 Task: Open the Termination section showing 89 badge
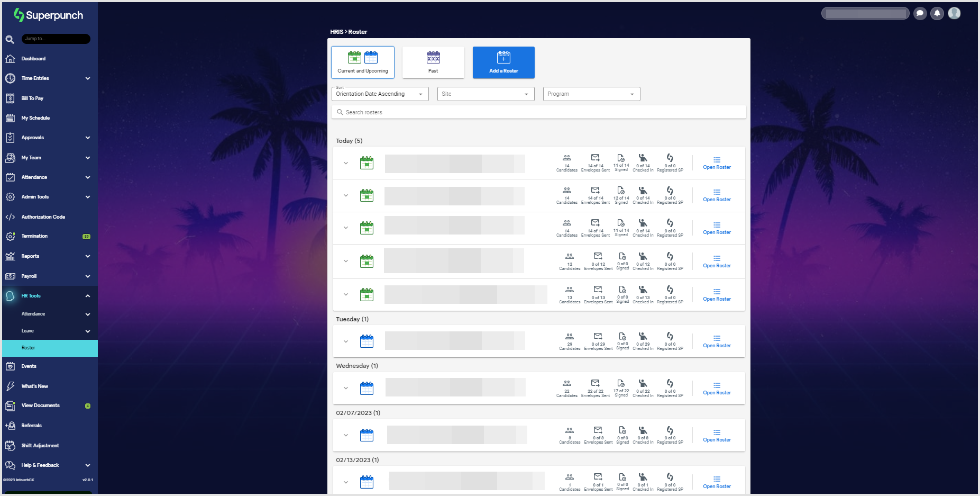pos(49,236)
